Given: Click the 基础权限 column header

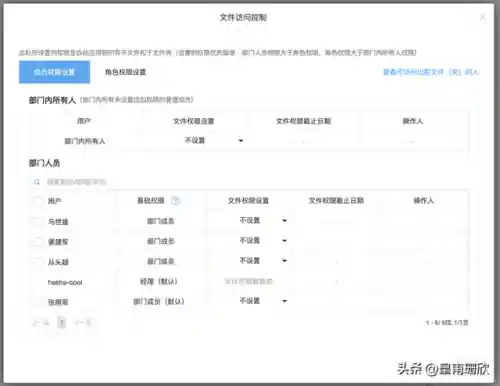Looking at the screenshot, I should 151,200.
